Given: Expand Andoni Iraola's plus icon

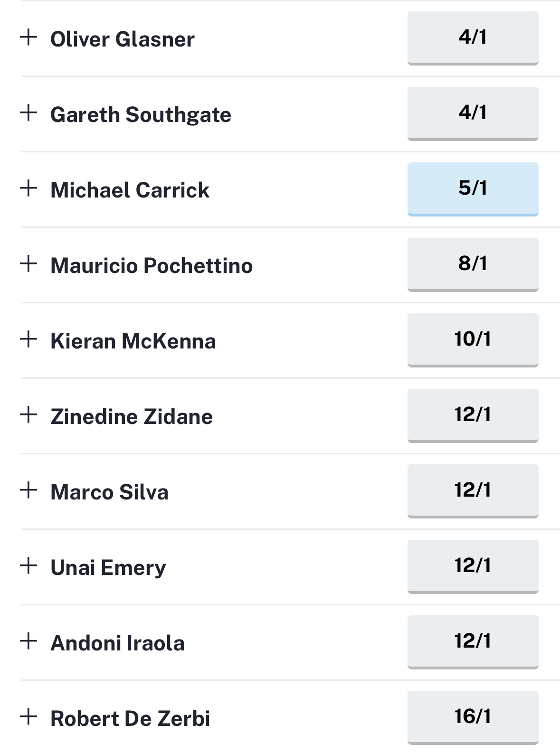Looking at the screenshot, I should click(x=28, y=641).
